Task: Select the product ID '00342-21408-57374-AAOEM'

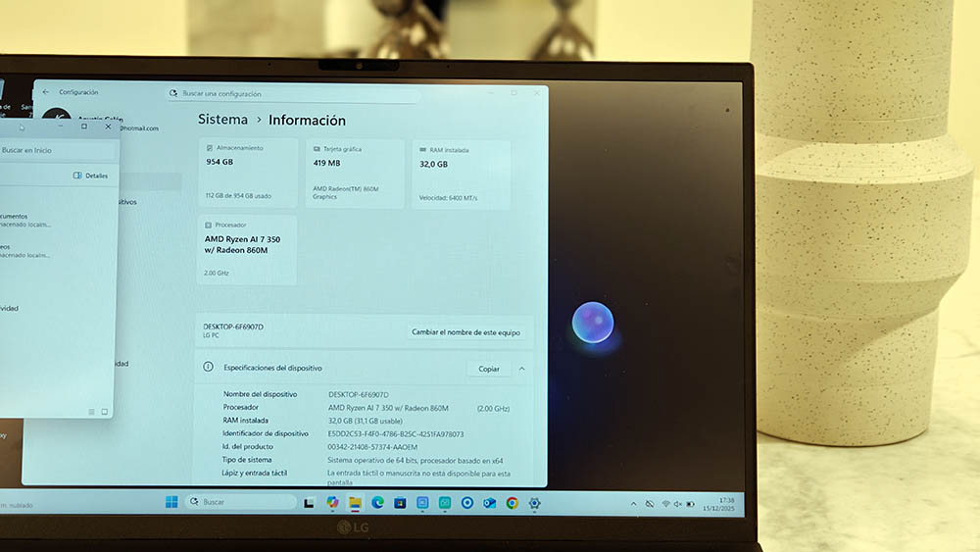Action: 372,447
